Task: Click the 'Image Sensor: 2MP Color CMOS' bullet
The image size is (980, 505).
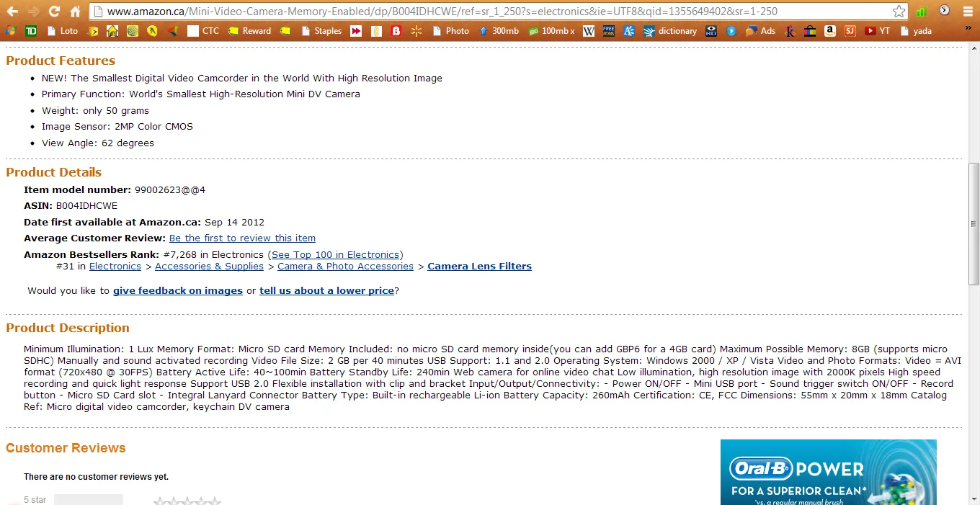Action: [117, 126]
